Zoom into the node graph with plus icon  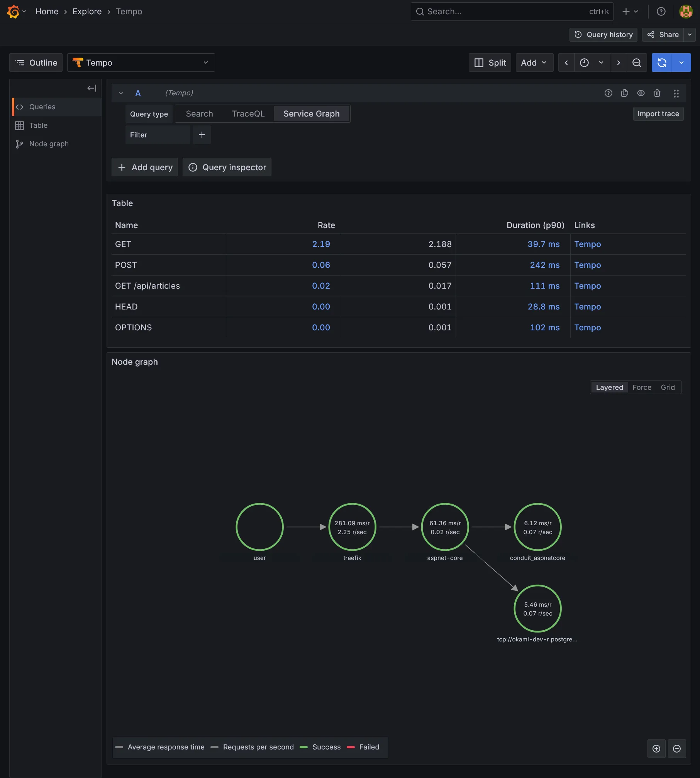click(x=657, y=749)
